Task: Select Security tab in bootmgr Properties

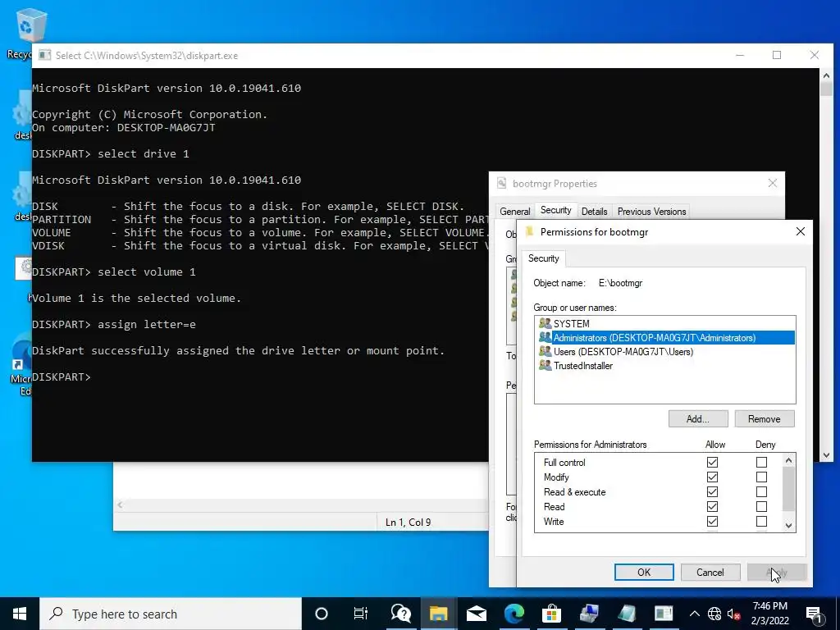Action: pyautogui.click(x=555, y=210)
